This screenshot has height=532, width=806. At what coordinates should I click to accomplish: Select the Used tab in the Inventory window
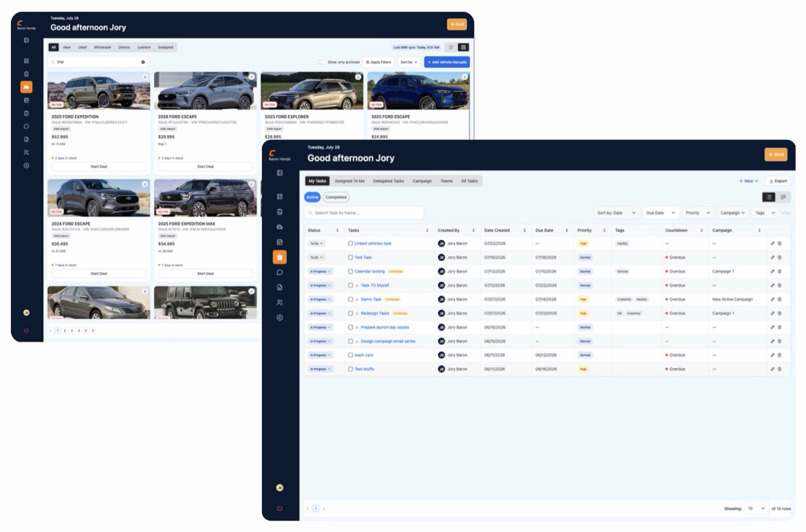coord(82,47)
